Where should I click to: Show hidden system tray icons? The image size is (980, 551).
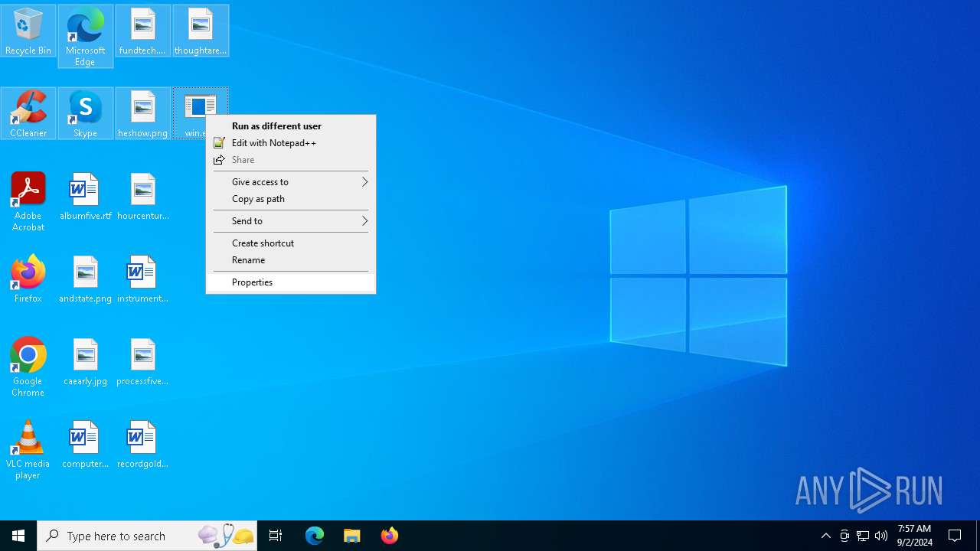point(826,536)
